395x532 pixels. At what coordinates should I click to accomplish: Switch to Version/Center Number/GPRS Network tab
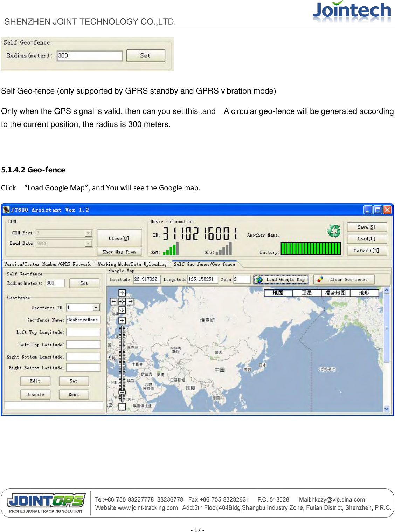pos(47,264)
